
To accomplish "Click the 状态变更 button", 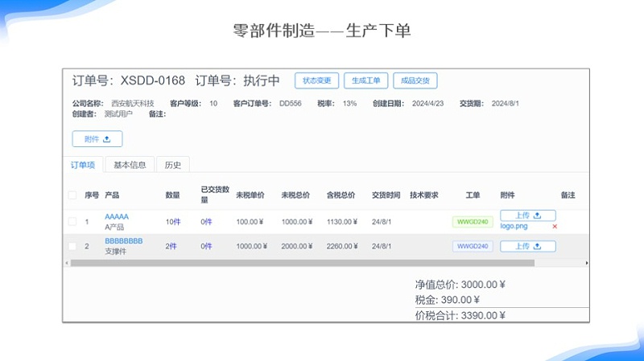I will [316, 80].
